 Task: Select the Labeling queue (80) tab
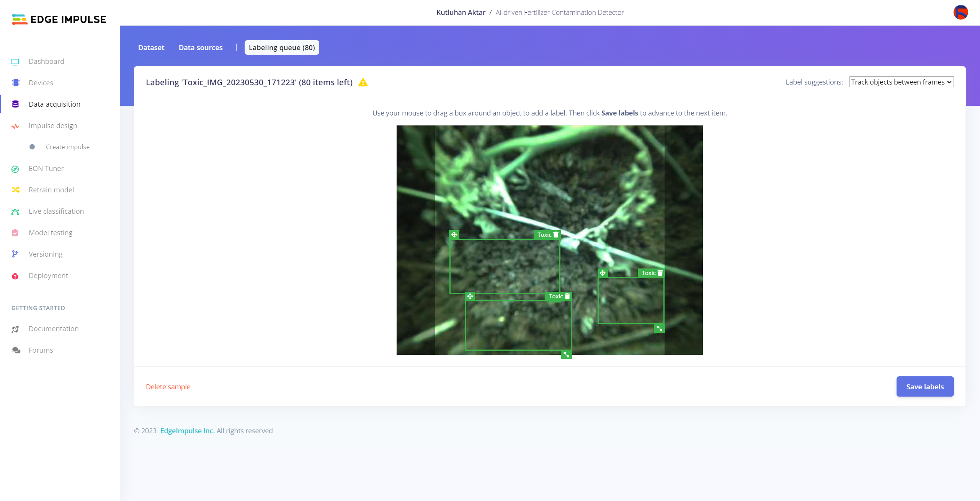282,48
